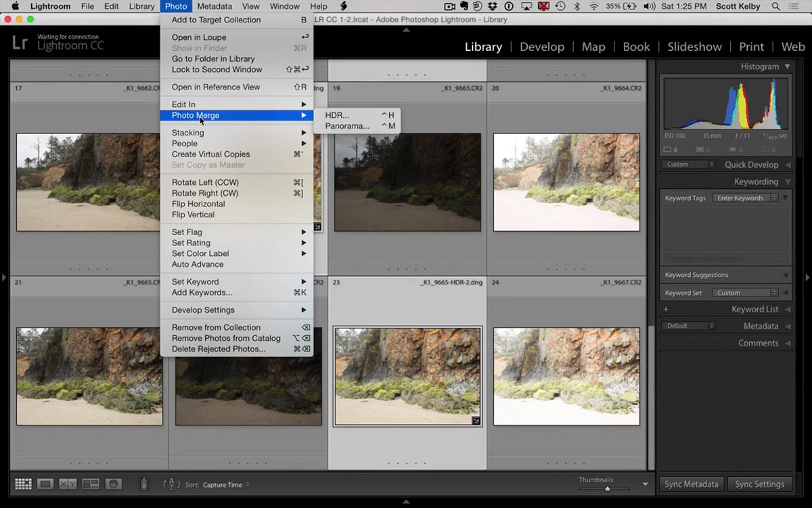Collapse the Histogram panel
The image size is (812, 508).
[788, 66]
